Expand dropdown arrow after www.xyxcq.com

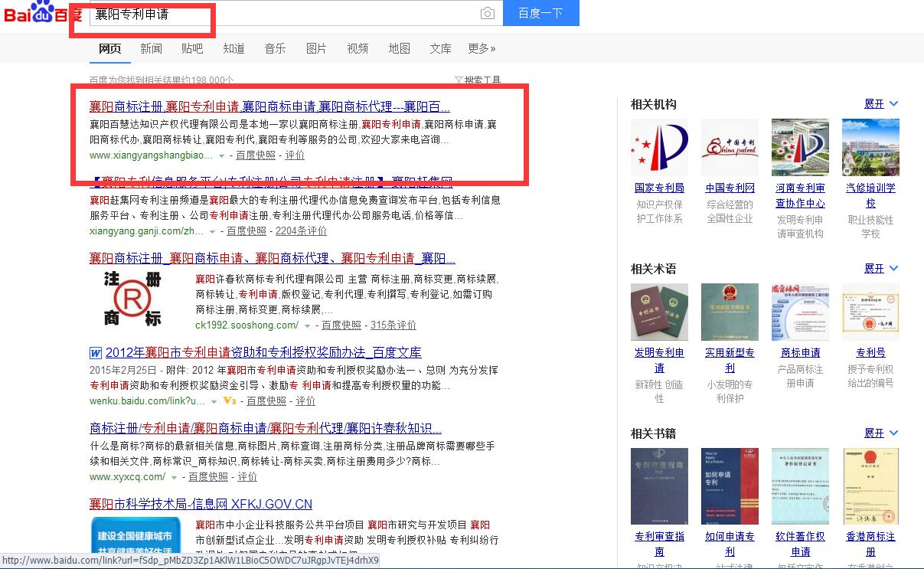(x=175, y=477)
